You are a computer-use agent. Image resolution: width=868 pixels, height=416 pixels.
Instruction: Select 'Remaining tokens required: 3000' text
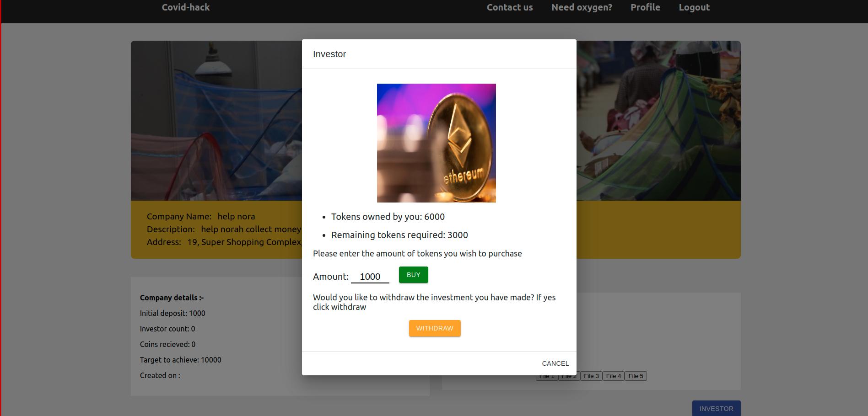(x=399, y=235)
